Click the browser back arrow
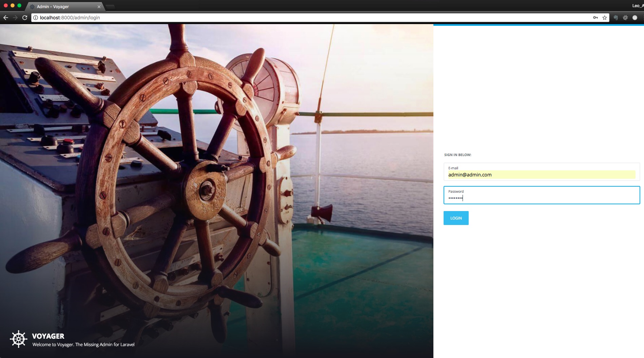 (6, 18)
